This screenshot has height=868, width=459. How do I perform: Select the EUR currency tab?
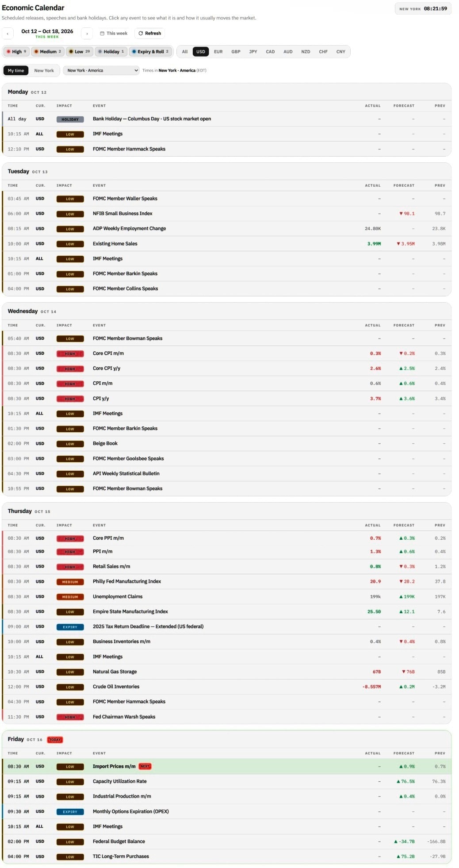tap(218, 52)
